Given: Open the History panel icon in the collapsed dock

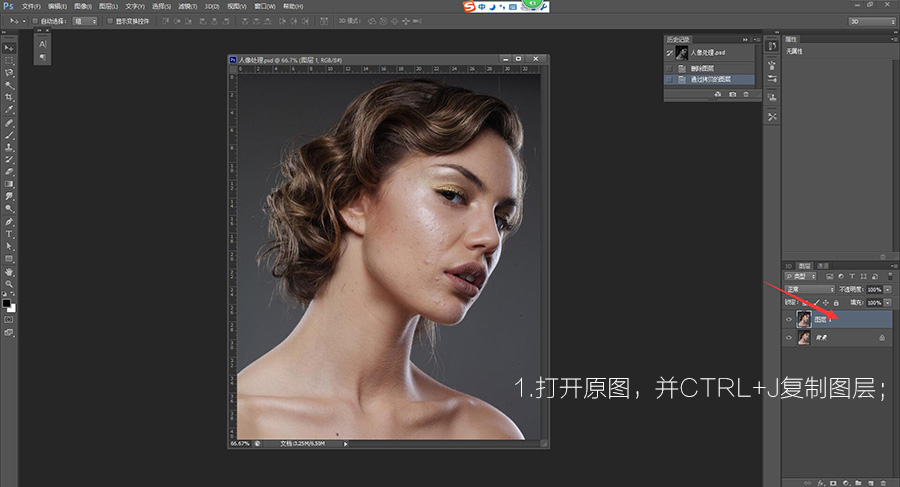Looking at the screenshot, I should 772,45.
